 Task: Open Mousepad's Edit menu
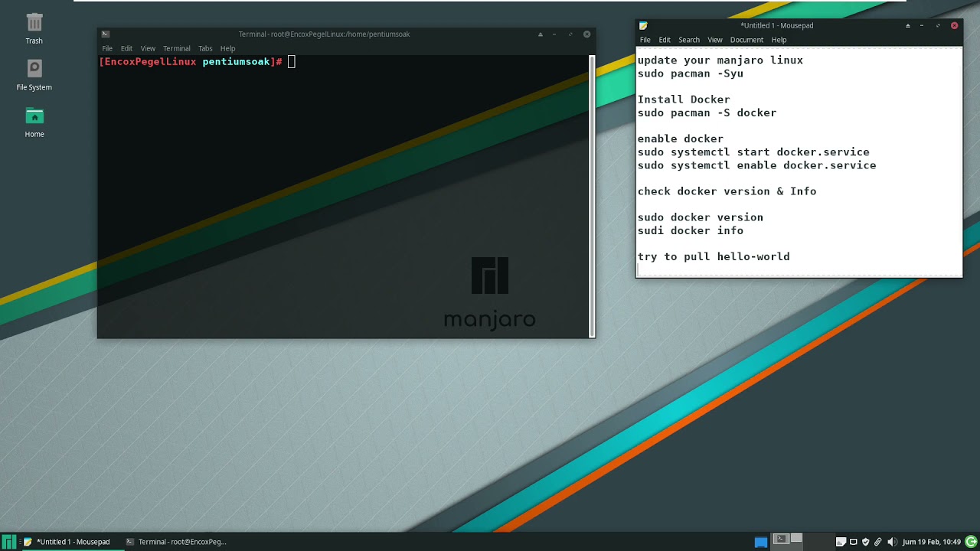[665, 40]
